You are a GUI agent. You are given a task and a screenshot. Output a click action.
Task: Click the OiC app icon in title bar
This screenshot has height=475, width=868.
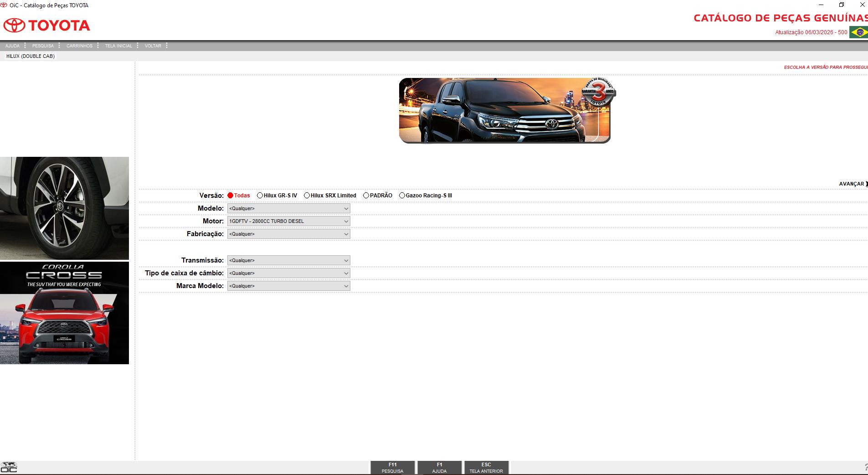click(x=4, y=5)
